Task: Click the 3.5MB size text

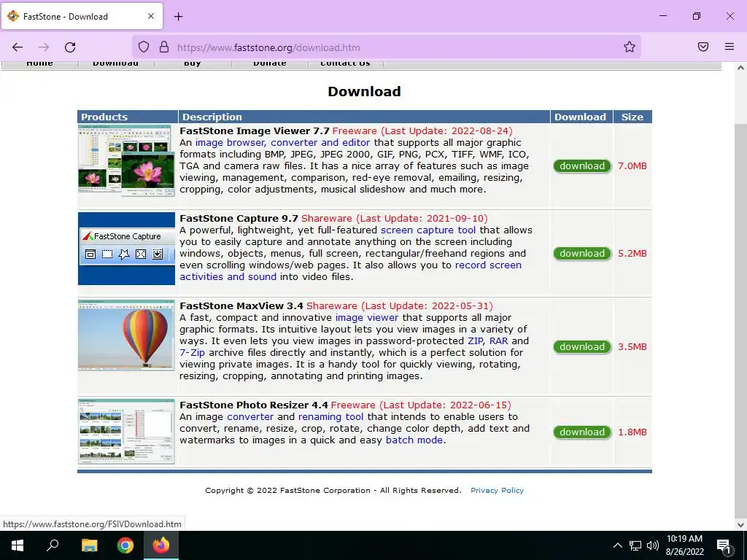Action: pyautogui.click(x=632, y=347)
